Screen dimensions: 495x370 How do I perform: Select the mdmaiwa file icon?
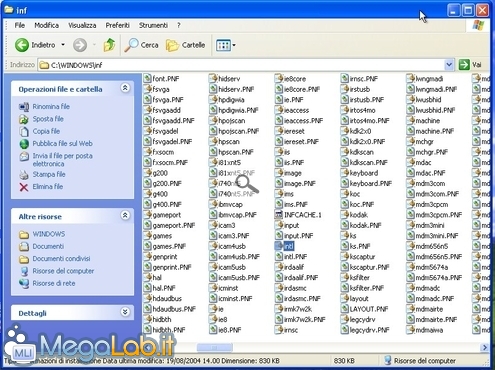click(x=410, y=330)
